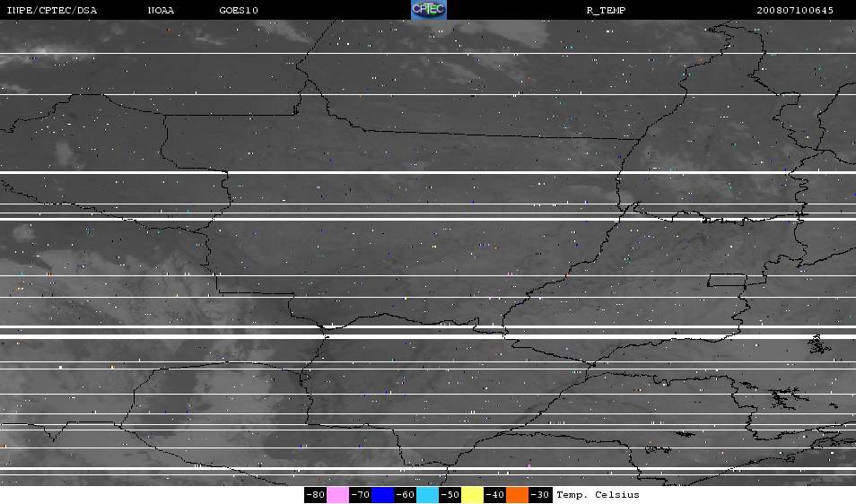This screenshot has height=504, width=856.
Task: Select the blue legend color swatch
Action: click(x=383, y=495)
